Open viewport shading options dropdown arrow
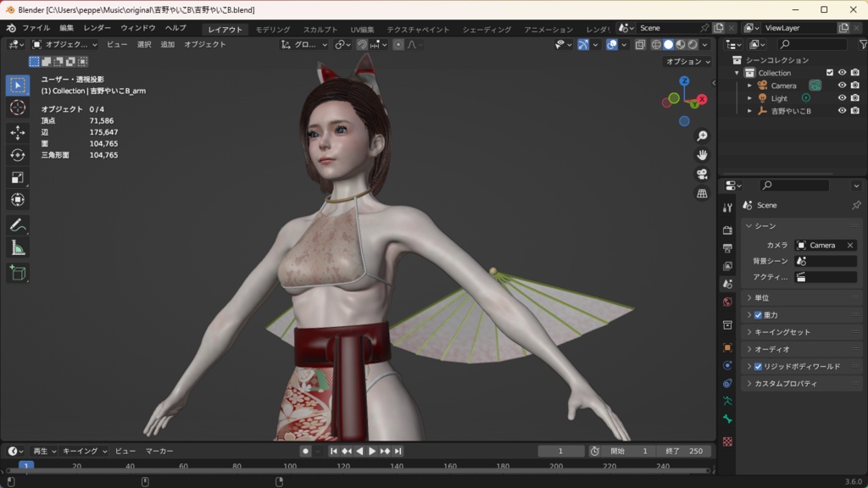Screen dimensions: 868x488 point(705,44)
